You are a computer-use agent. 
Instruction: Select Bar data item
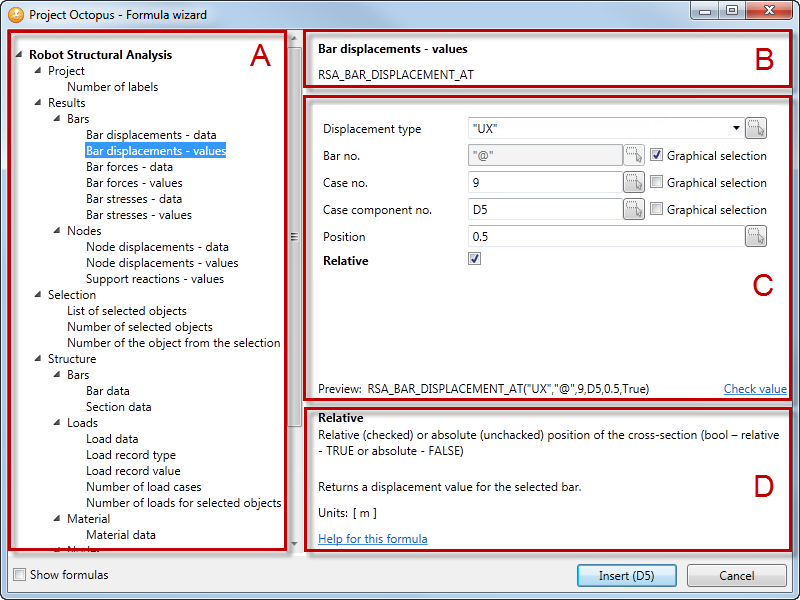point(108,391)
